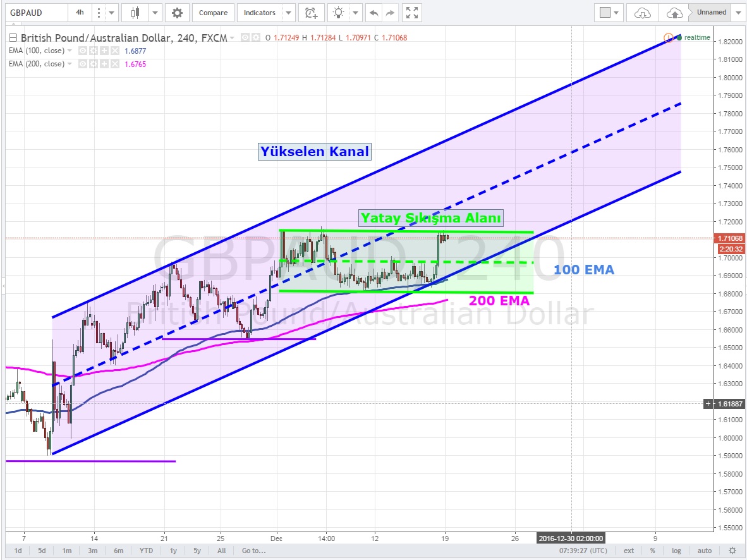Select the 1m date range

coord(67,551)
